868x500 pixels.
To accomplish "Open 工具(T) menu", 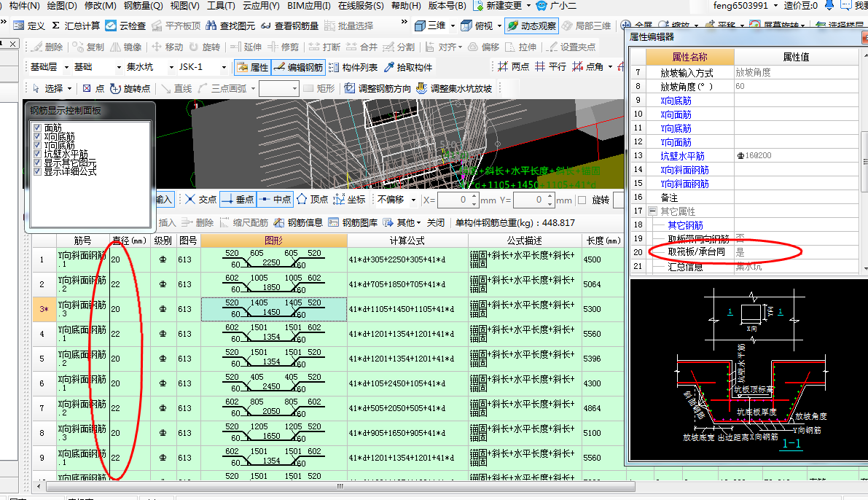I will click(x=221, y=6).
